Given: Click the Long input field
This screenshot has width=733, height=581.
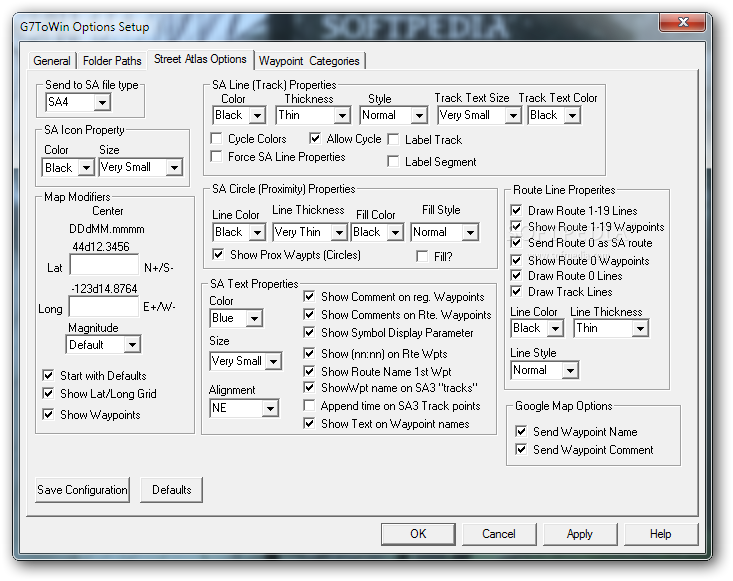Looking at the screenshot, I should pyautogui.click(x=104, y=307).
